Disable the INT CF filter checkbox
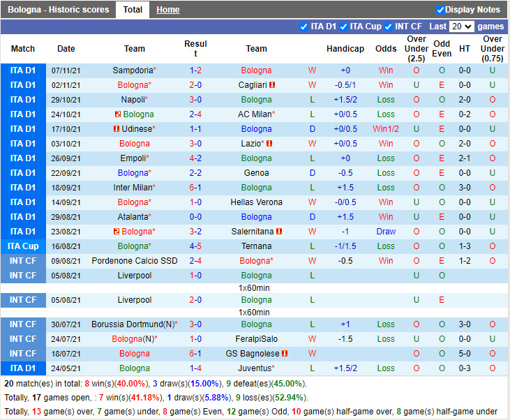The height and width of the screenshot is (420, 510). click(x=389, y=27)
